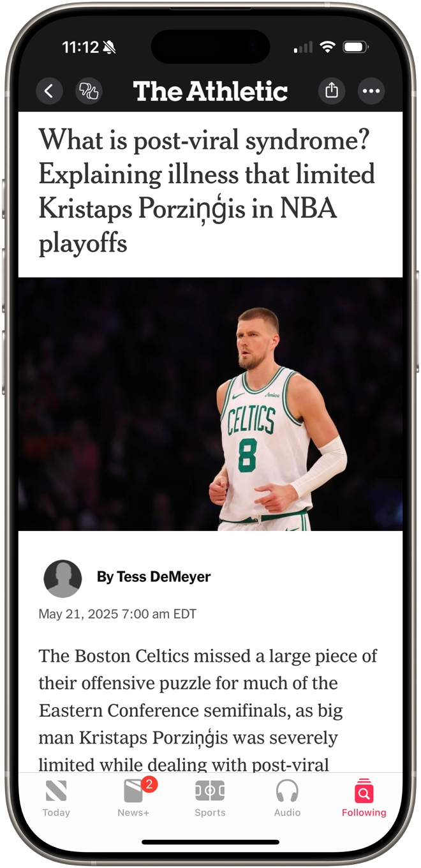Tap the silent mode bell icon
Screen dimensions: 421x868
[109, 47]
